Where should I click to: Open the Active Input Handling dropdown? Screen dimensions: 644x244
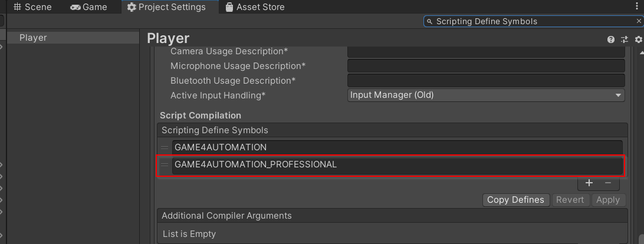pyautogui.click(x=486, y=95)
